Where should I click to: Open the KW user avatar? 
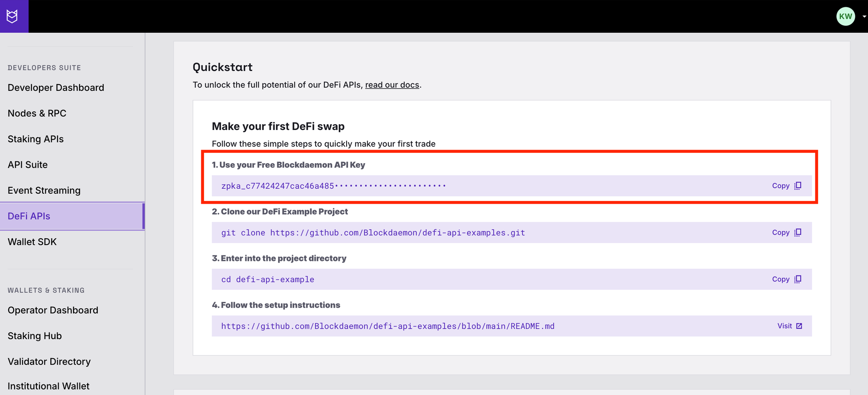click(845, 16)
